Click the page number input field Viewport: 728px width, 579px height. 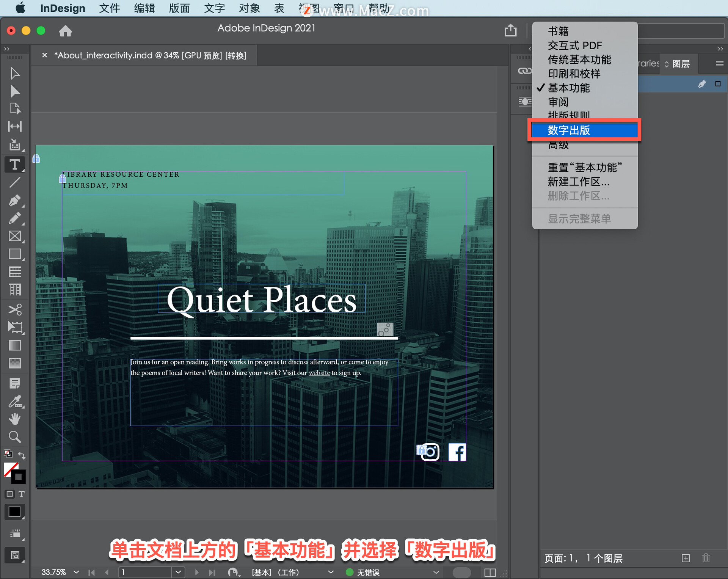click(x=146, y=572)
